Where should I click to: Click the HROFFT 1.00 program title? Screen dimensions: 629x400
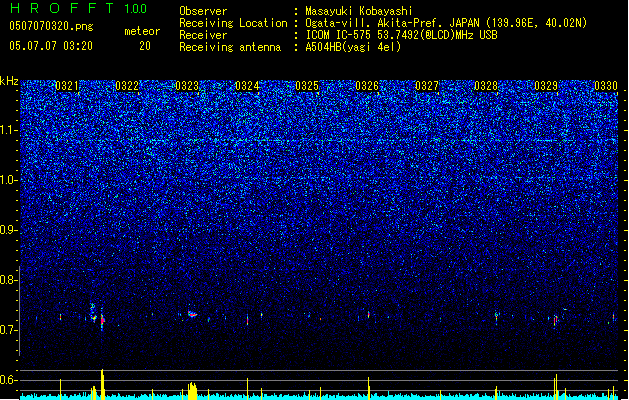pos(79,8)
